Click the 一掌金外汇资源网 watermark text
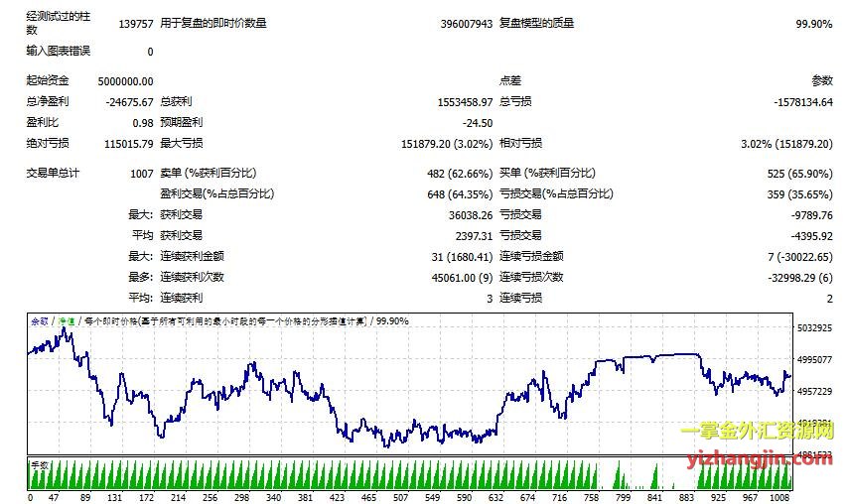Screen dimensions: 848x504 757,433
